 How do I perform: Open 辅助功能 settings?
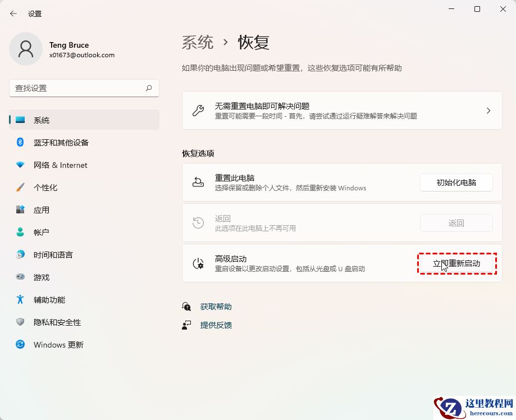point(49,299)
